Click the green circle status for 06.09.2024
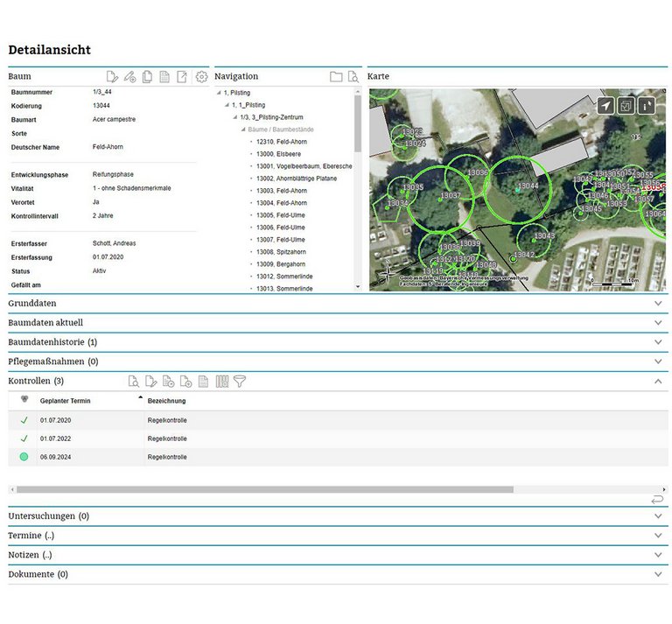 click(24, 457)
